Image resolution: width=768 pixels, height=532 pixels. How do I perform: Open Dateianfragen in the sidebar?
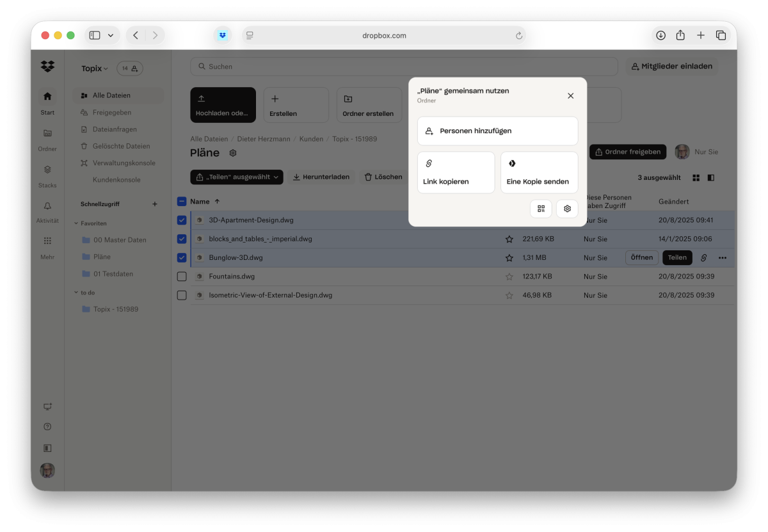click(x=118, y=129)
